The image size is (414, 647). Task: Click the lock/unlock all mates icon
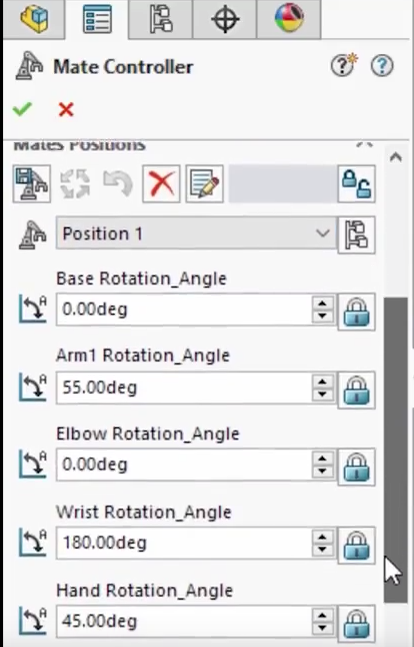point(357,184)
